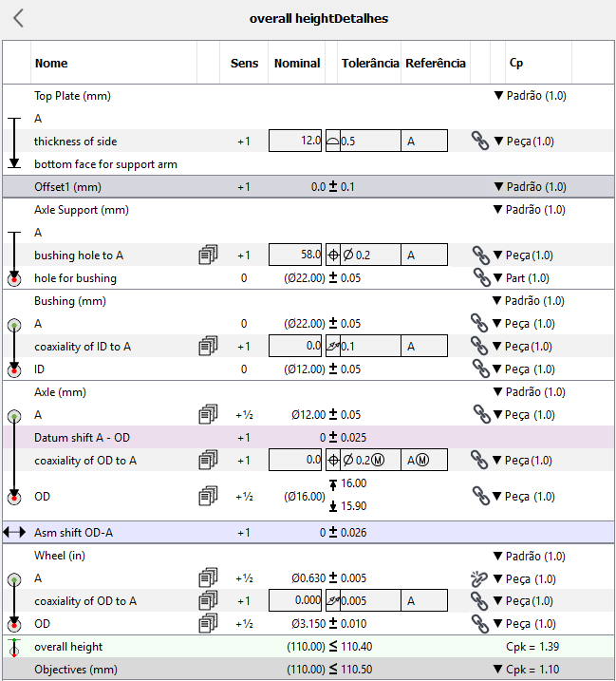
Task: Click copies icon on Wheel OD row
Action: (208, 624)
